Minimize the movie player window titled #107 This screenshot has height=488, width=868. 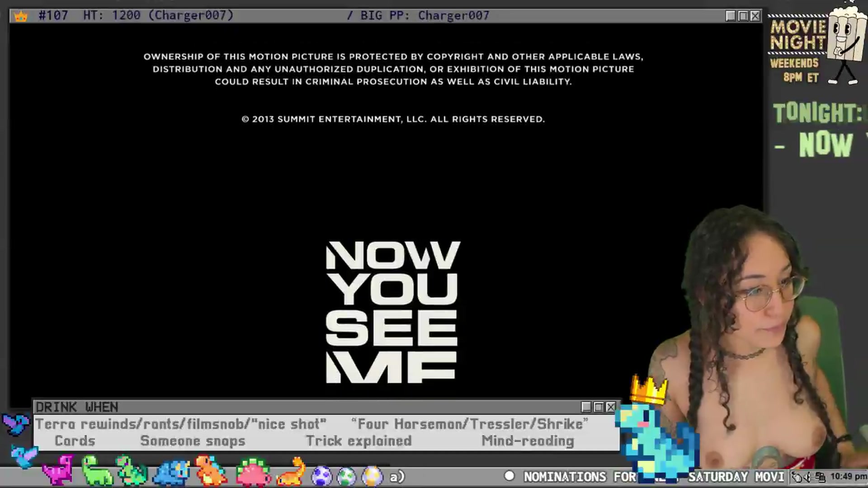(731, 16)
